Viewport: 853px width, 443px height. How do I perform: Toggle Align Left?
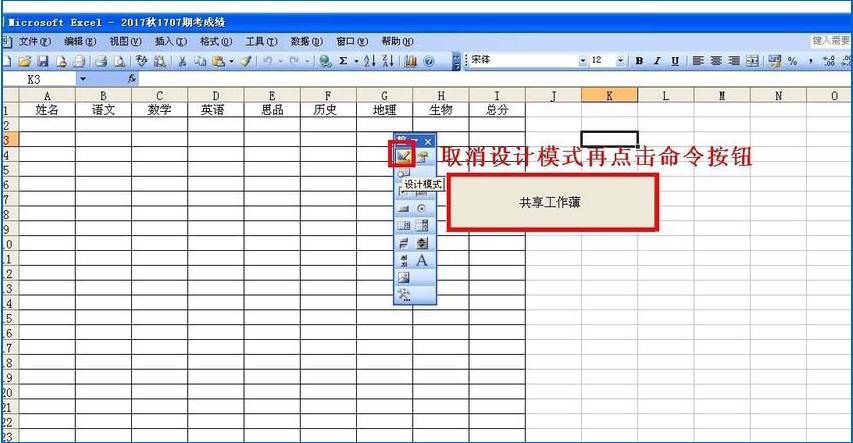[x=698, y=61]
